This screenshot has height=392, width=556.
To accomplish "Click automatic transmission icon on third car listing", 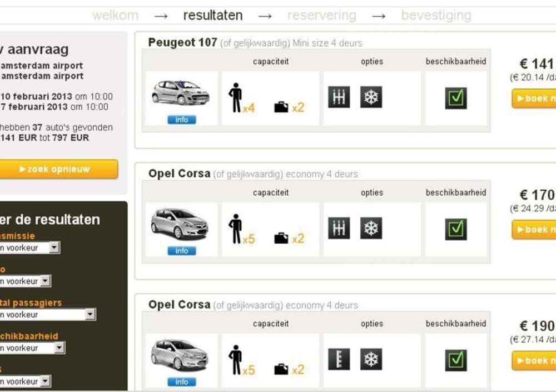I will 339,360.
